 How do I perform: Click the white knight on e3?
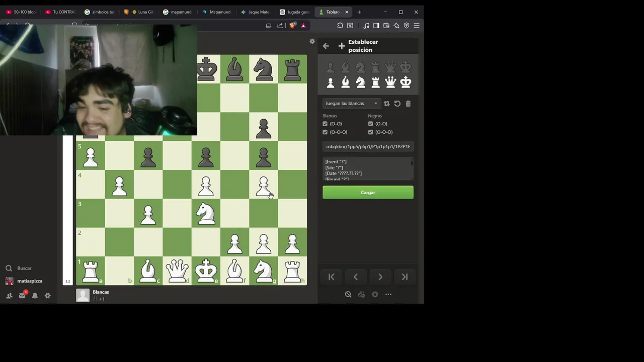tap(206, 213)
